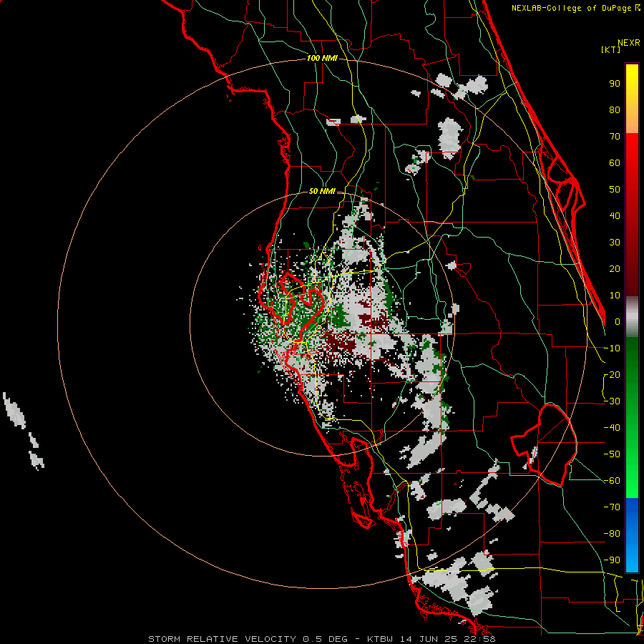Click the -90 knot scale label
644x644 pixels.
[x=612, y=560]
